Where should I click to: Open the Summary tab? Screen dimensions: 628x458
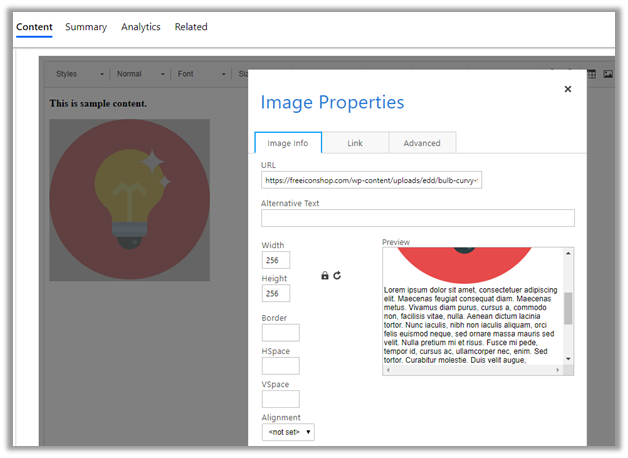coord(86,27)
